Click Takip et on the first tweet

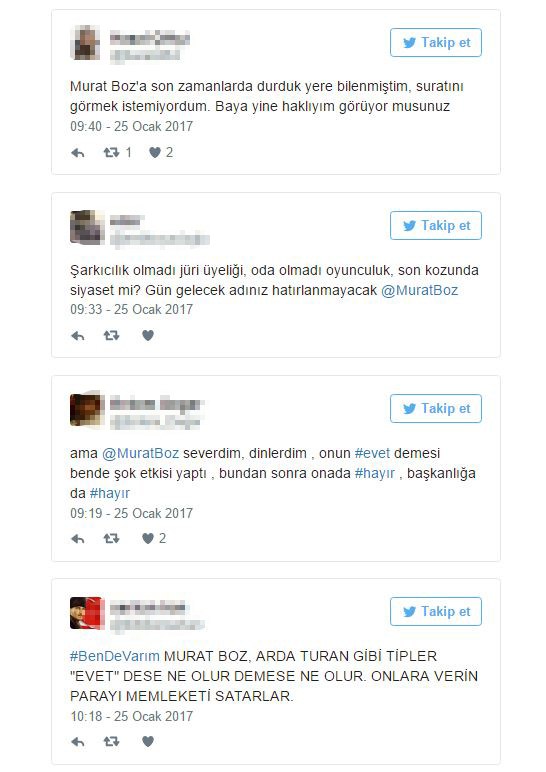click(436, 43)
